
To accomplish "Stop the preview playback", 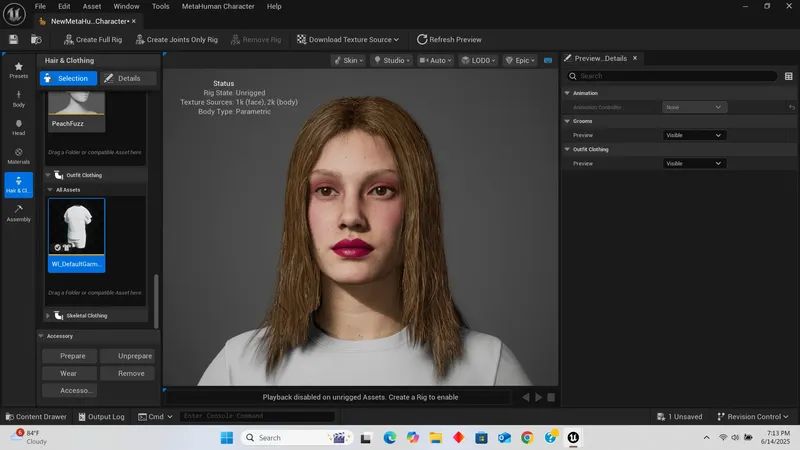I will point(551,397).
